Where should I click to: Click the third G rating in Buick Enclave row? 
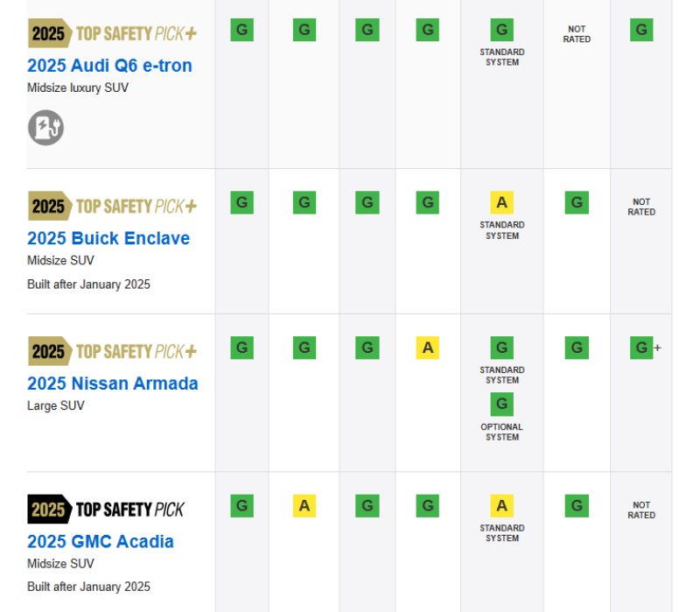(x=367, y=202)
